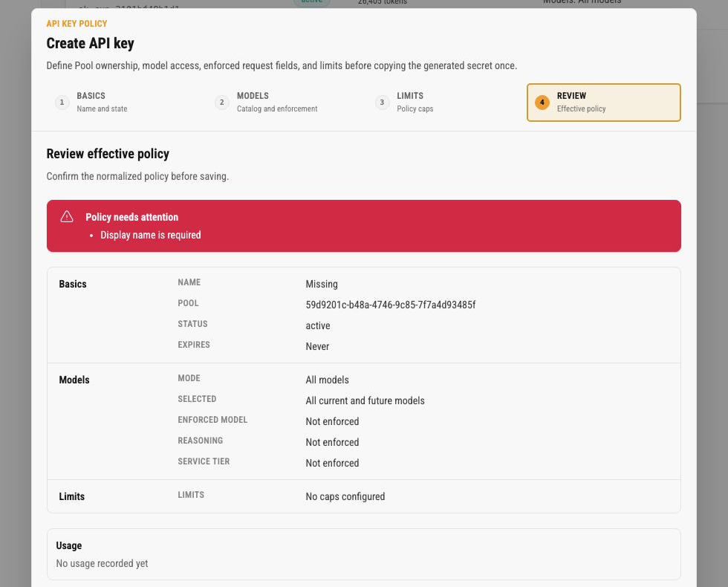Select the Pool ID 59d9201c-b48a value
The height and width of the screenshot is (587, 728).
pyautogui.click(x=391, y=305)
